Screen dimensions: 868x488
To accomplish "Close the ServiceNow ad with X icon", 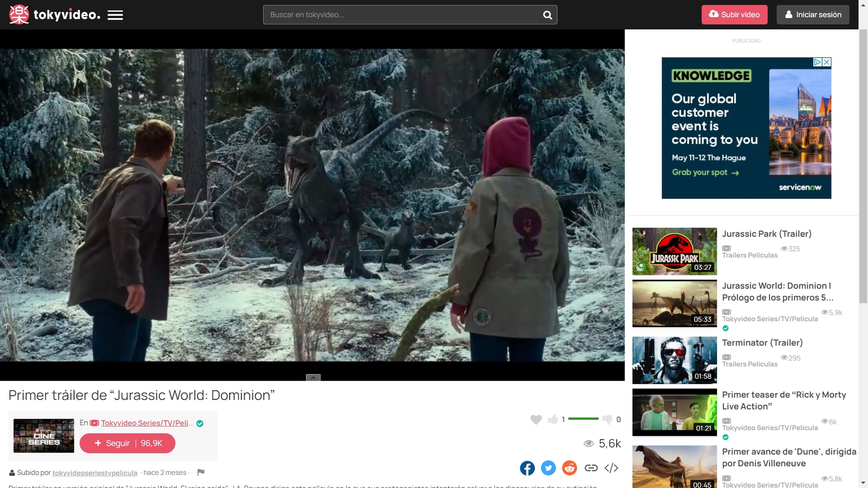I will coord(827,62).
